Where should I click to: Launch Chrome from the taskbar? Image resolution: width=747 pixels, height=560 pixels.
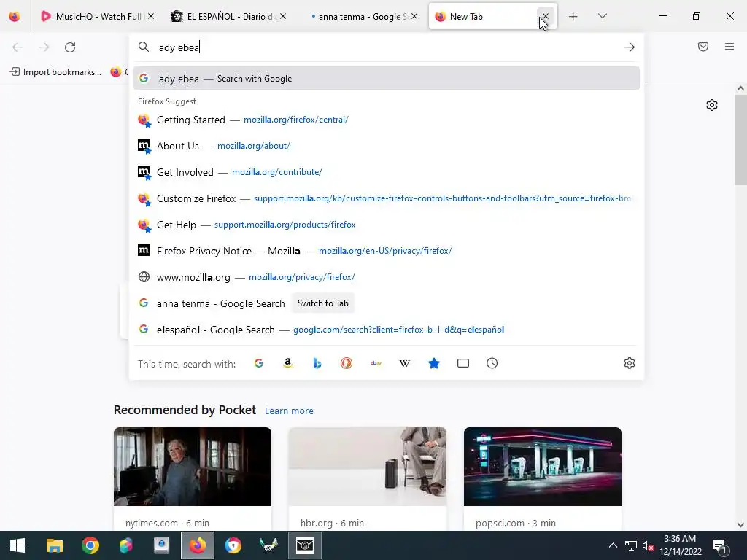tap(90, 545)
